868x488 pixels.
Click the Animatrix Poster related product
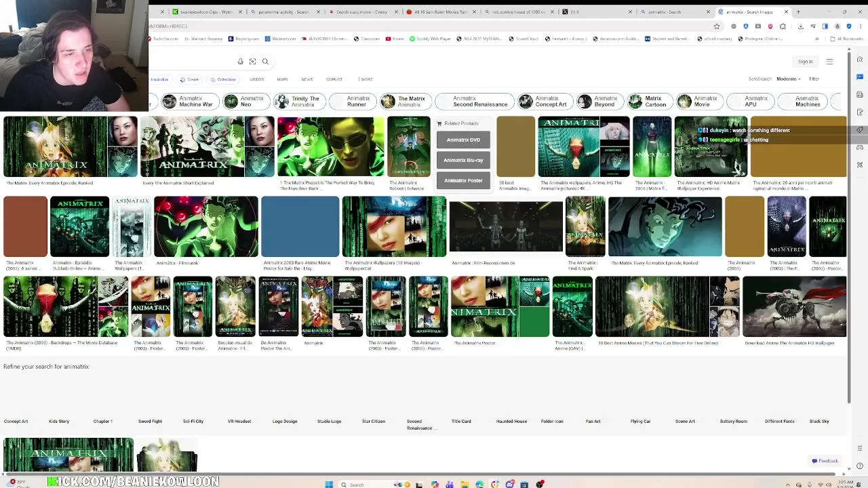[463, 180]
